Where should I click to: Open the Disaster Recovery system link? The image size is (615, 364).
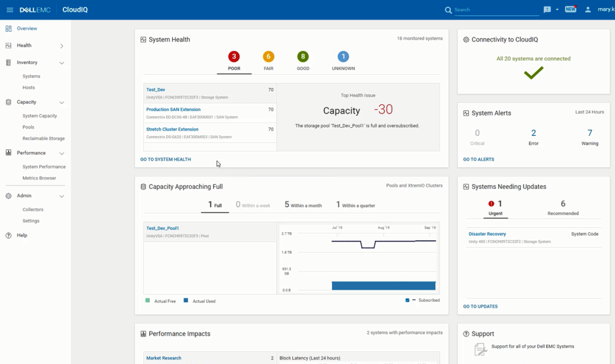point(487,234)
